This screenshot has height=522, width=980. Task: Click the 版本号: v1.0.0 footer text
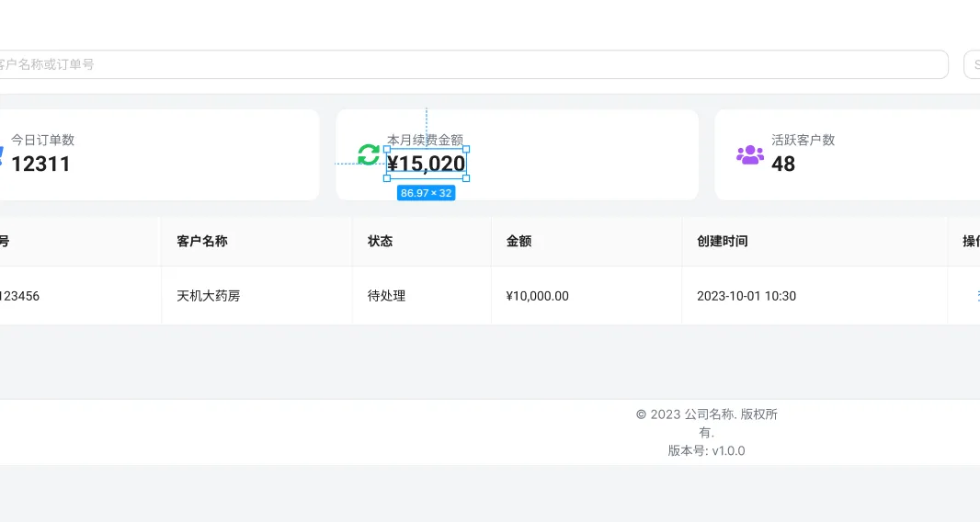(x=706, y=450)
